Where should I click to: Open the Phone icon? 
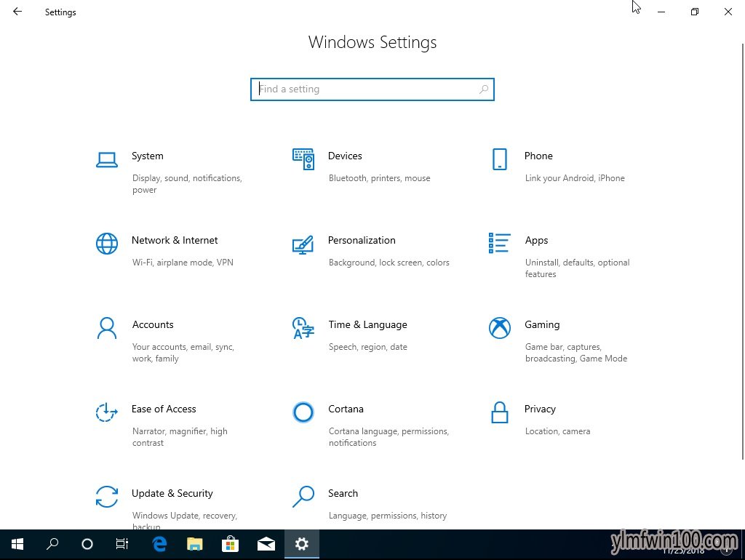(499, 159)
